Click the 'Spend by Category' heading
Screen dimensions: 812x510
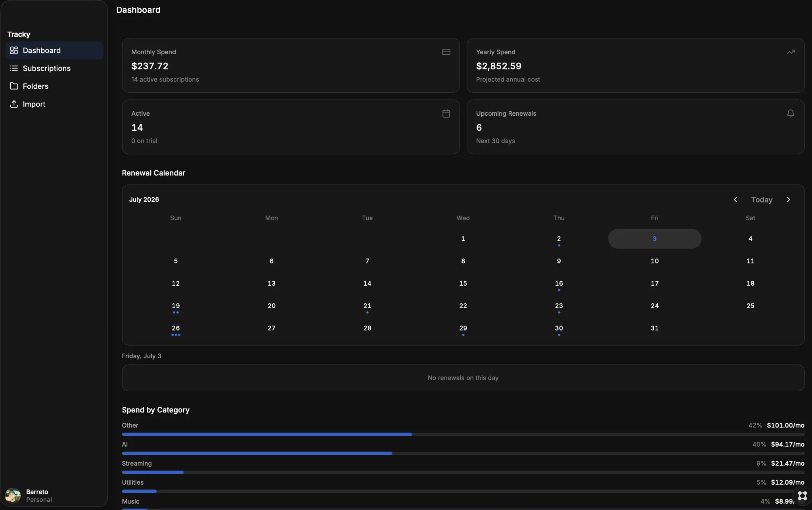[x=155, y=410]
